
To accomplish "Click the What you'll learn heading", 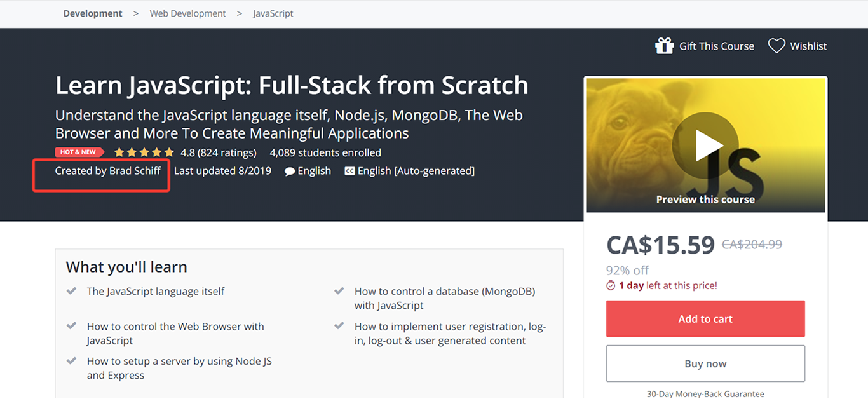I will (126, 267).
